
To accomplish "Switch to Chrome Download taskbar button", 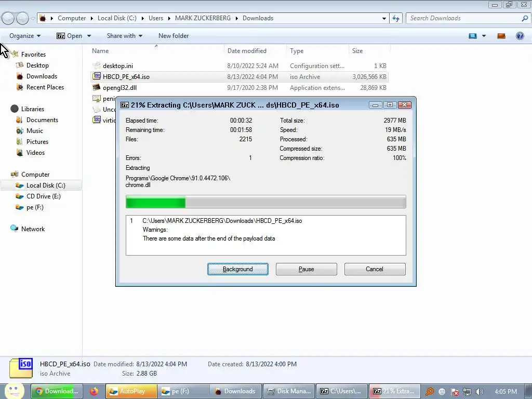I will coord(57,391).
